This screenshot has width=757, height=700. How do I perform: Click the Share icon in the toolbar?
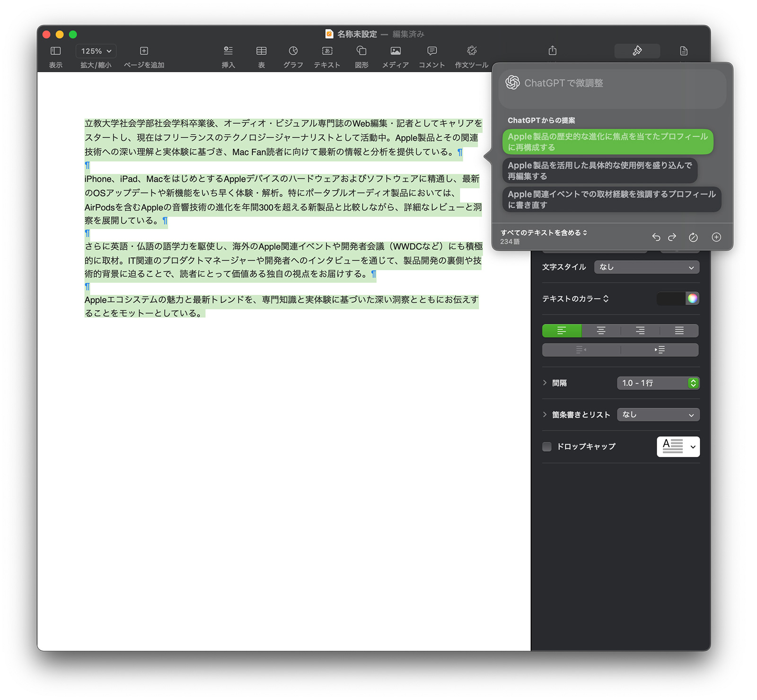[552, 51]
